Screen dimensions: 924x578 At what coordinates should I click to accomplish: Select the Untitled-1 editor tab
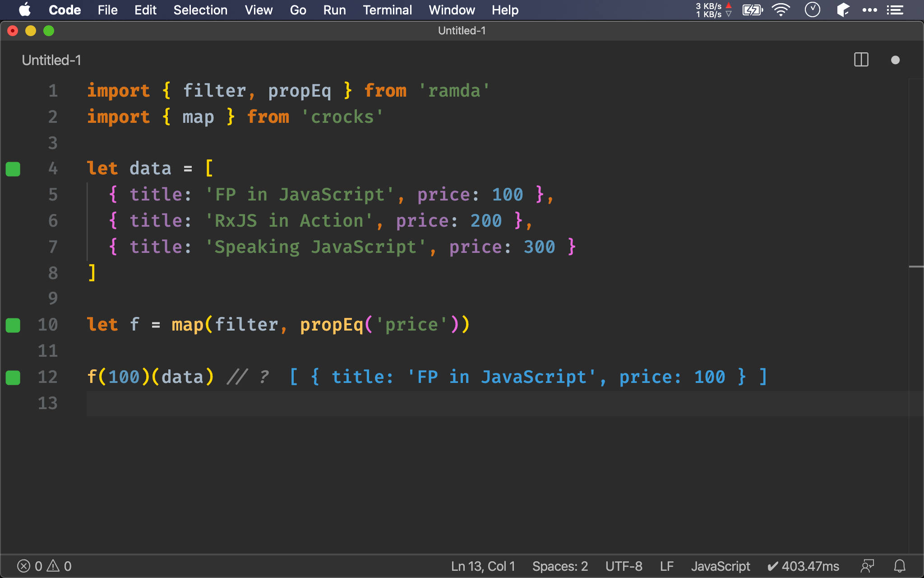pos(51,60)
